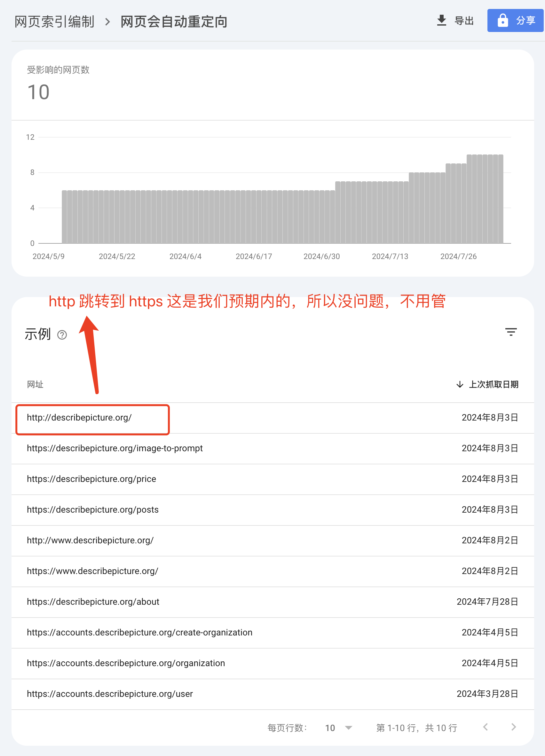Image resolution: width=545 pixels, height=756 pixels.
Task: Select row accounts.describepicture.org/create-organization
Action: coord(273,632)
